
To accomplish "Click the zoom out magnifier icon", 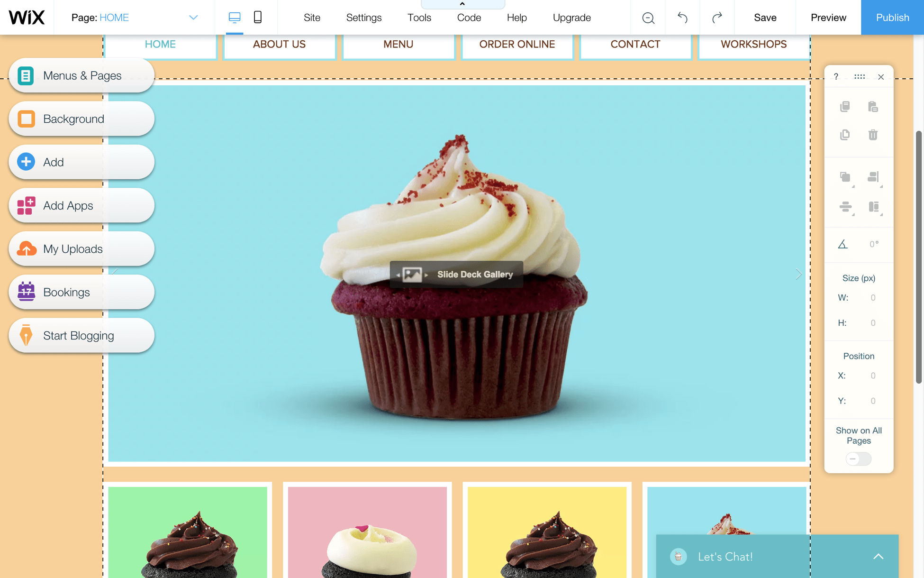I will point(648,18).
